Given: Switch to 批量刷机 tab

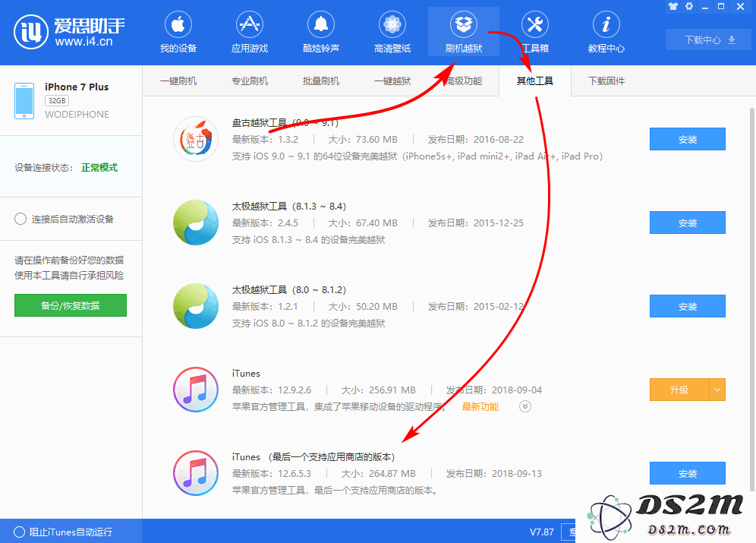Looking at the screenshot, I should (320, 81).
